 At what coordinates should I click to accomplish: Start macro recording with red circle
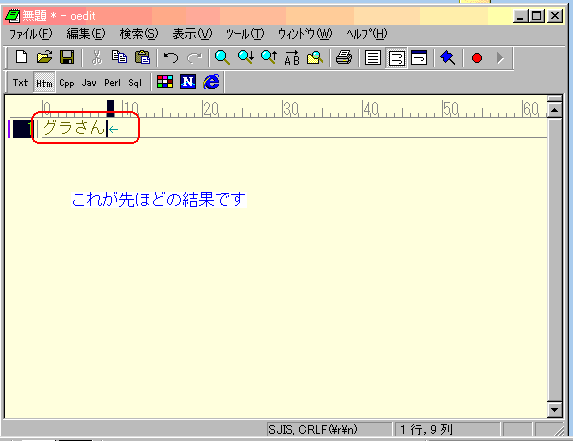477,58
